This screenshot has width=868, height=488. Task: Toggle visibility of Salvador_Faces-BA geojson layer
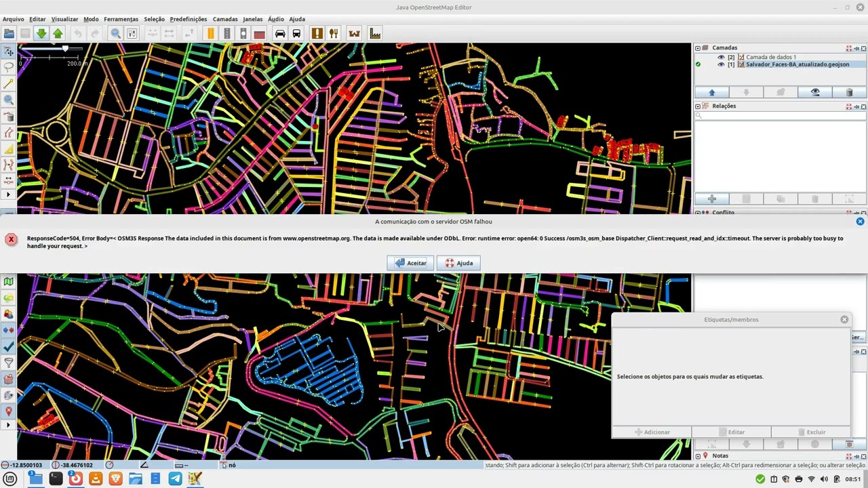[721, 64]
